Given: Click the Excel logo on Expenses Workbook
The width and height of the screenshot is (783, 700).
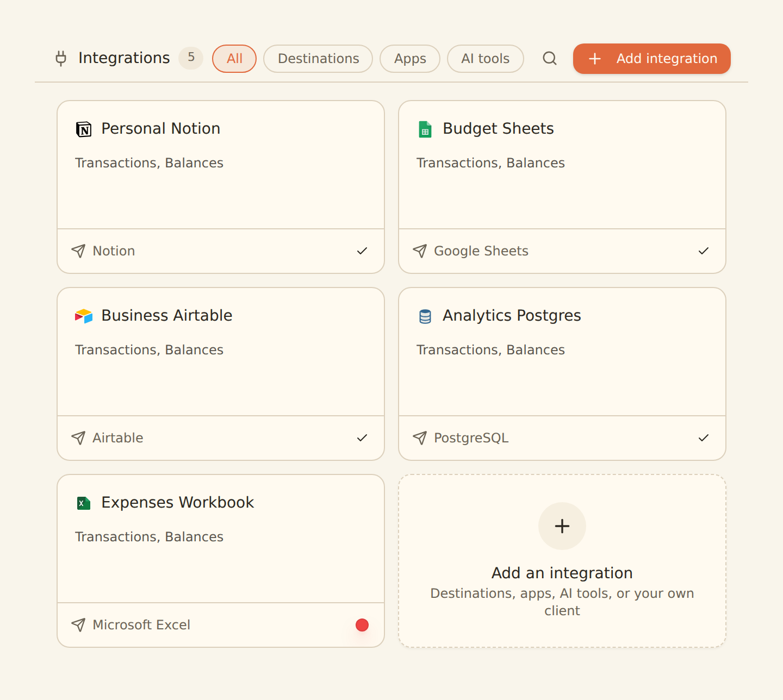Looking at the screenshot, I should pos(84,503).
